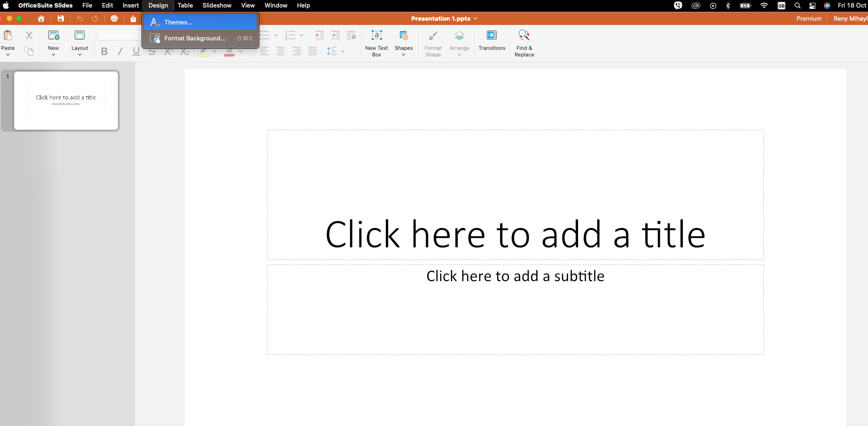Click the Paste icon
The image size is (868, 426).
click(x=8, y=40)
